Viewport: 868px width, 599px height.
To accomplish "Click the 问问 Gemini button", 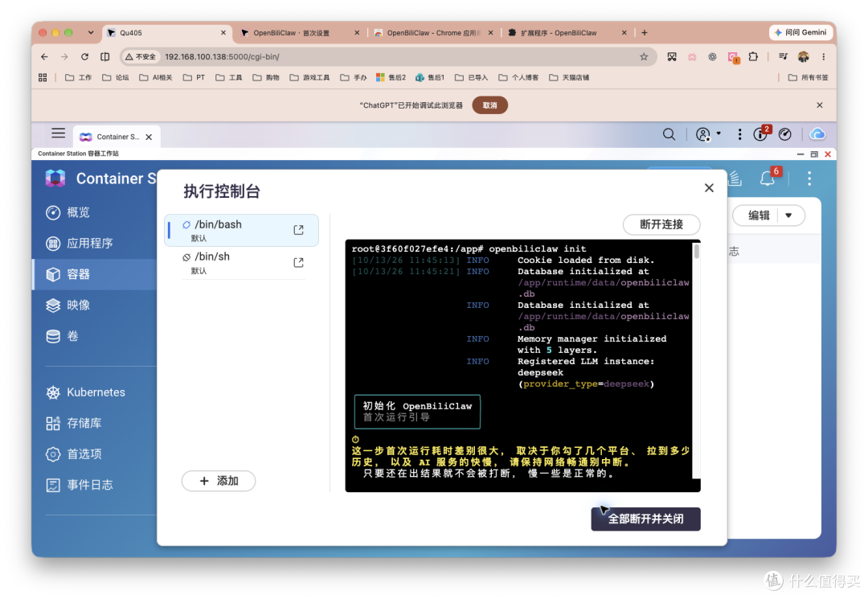I will tap(801, 33).
